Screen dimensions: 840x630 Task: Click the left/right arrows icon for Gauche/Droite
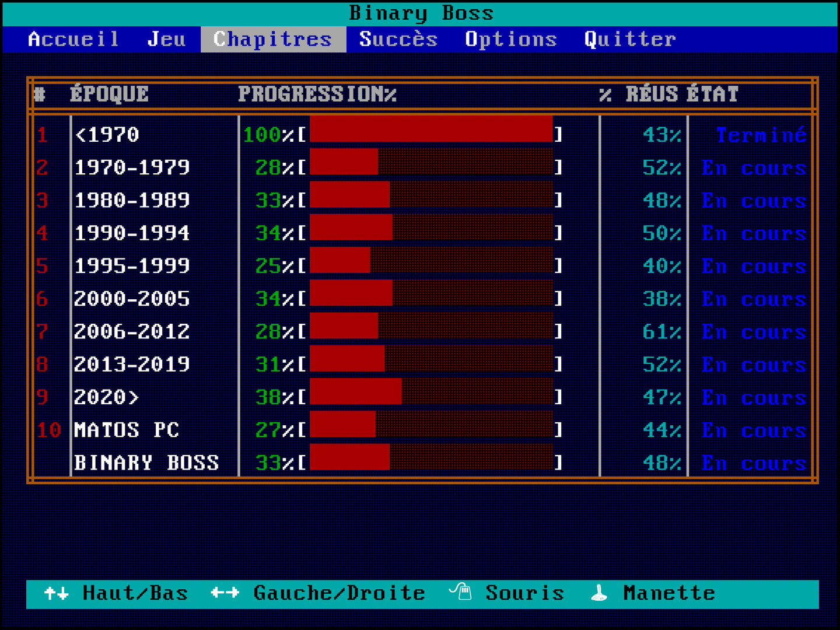tap(225, 593)
